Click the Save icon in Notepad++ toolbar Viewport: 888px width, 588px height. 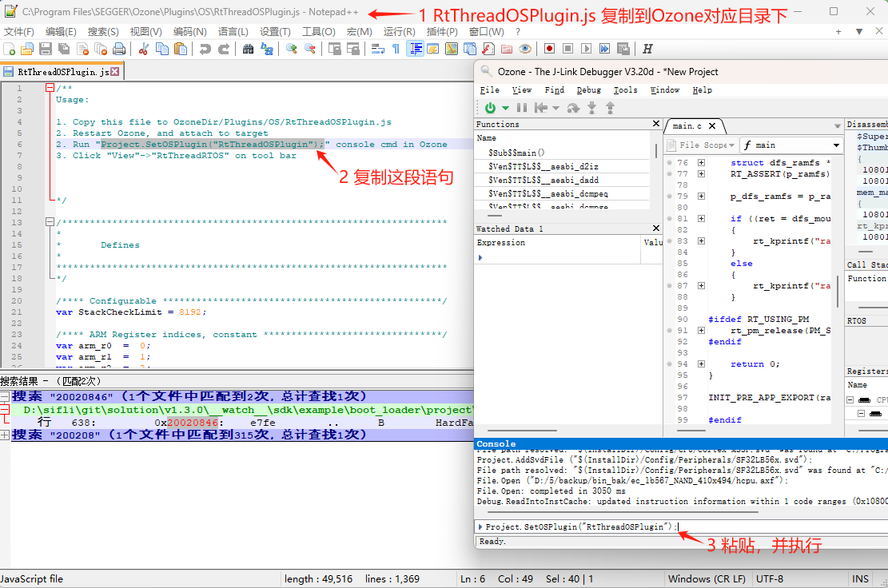point(46,50)
